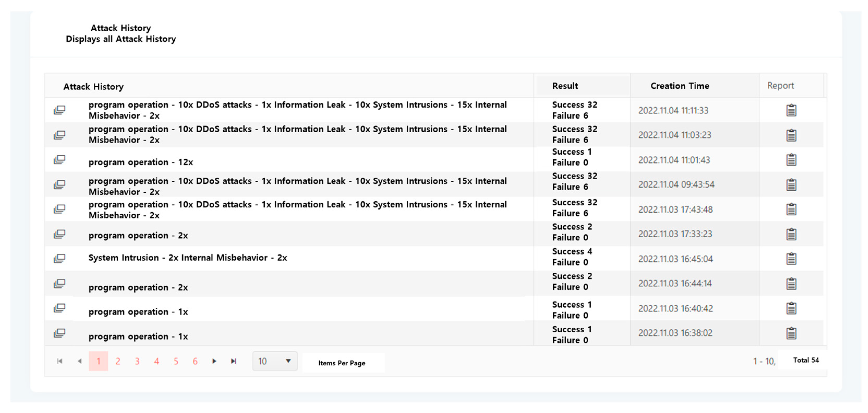Switch to page 6
The image size is (868, 413).
pyautogui.click(x=195, y=361)
